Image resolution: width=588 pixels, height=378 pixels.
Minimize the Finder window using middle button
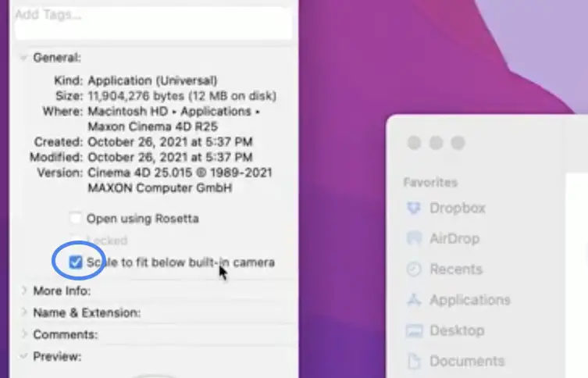coord(437,143)
